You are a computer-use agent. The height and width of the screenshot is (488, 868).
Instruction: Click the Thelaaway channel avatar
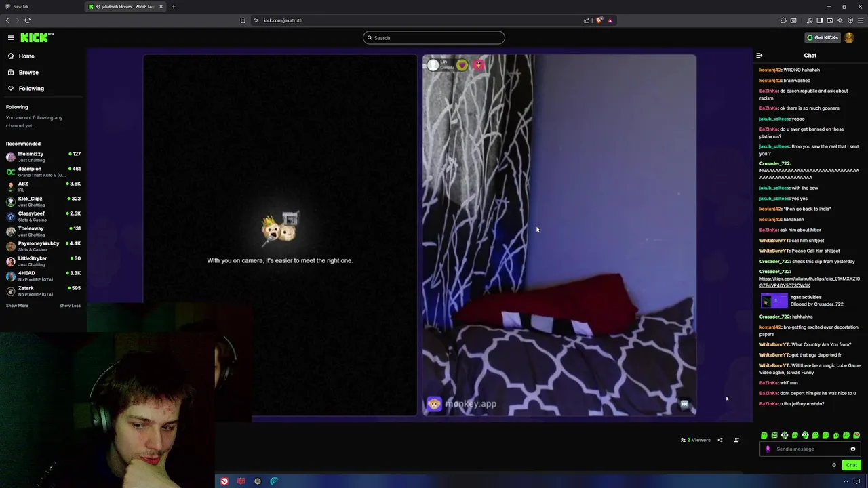click(11, 231)
